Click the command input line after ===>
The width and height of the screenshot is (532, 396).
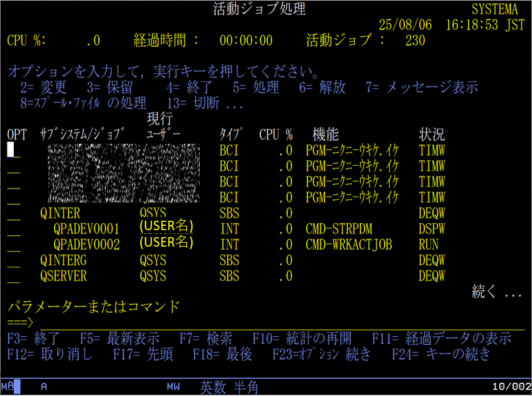point(282,323)
